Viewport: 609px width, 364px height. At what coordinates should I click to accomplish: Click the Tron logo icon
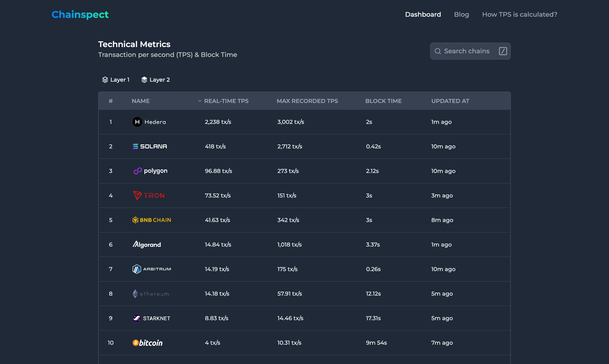pyautogui.click(x=137, y=195)
